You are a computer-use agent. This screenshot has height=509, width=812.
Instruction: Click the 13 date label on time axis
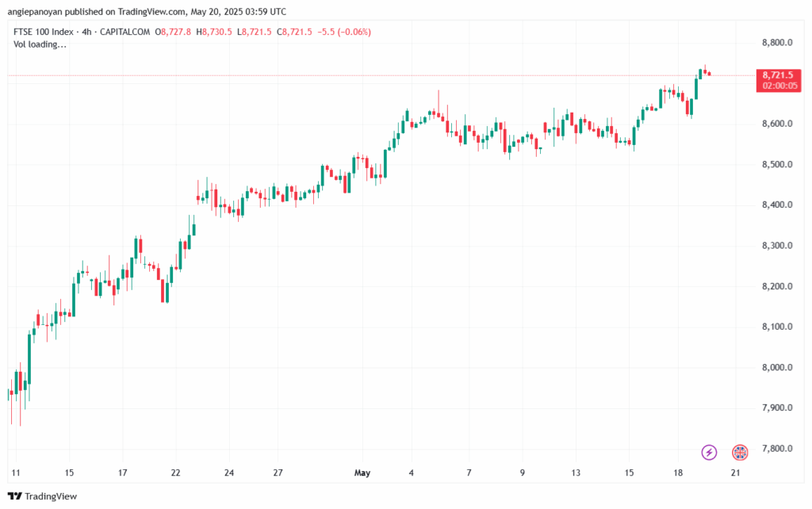[x=576, y=473]
